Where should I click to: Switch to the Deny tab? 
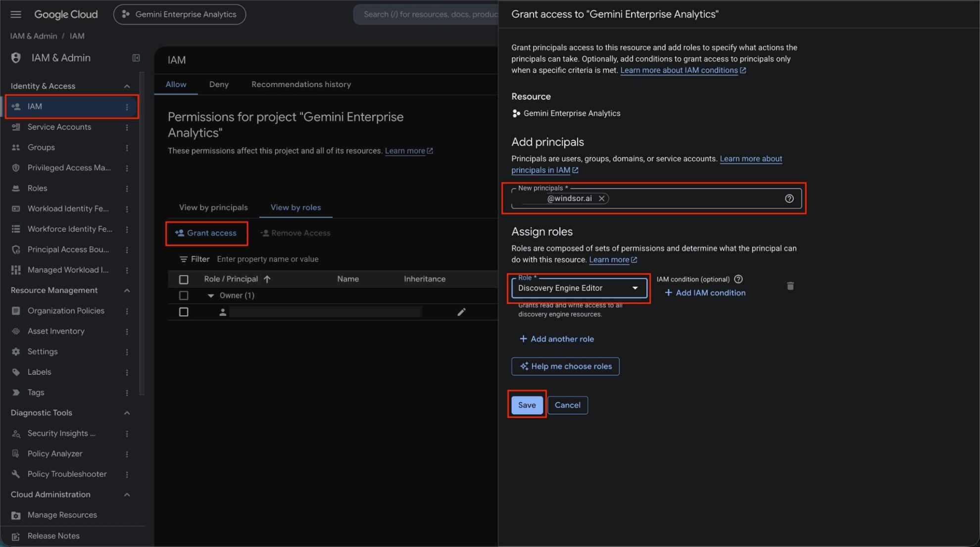[219, 85]
